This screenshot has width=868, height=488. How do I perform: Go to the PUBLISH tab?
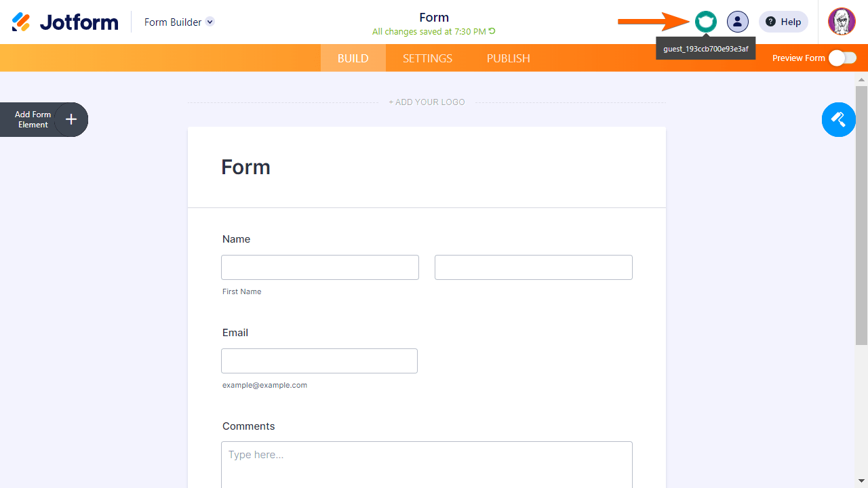tap(508, 58)
